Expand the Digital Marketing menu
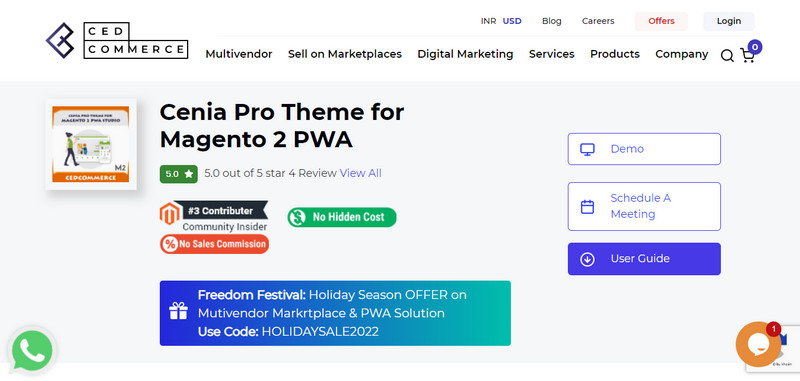The image size is (800, 381). (x=465, y=54)
